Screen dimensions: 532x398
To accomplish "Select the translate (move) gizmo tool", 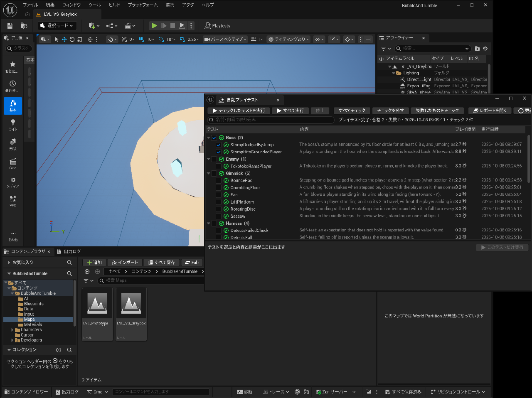I will [64, 39].
